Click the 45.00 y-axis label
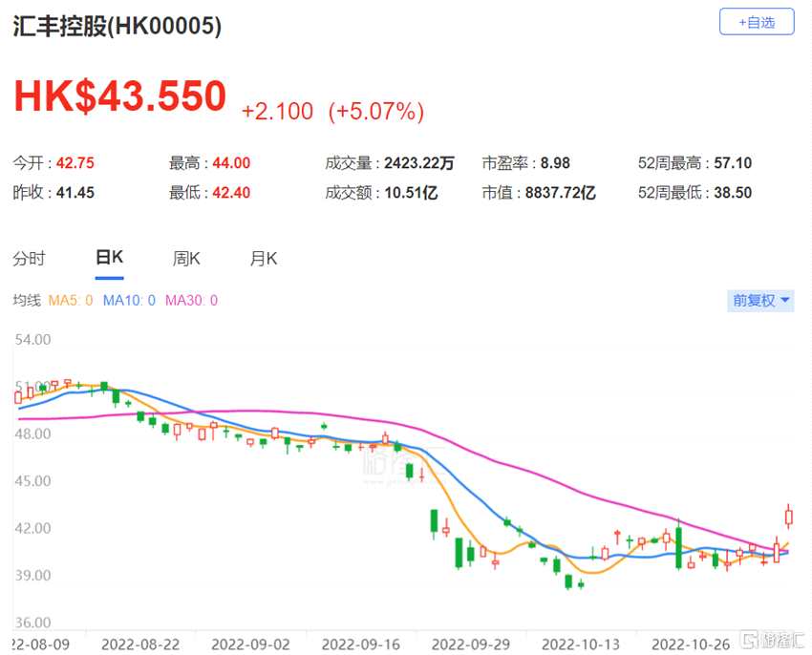Viewport: 812px width, 655px height. (x=32, y=481)
